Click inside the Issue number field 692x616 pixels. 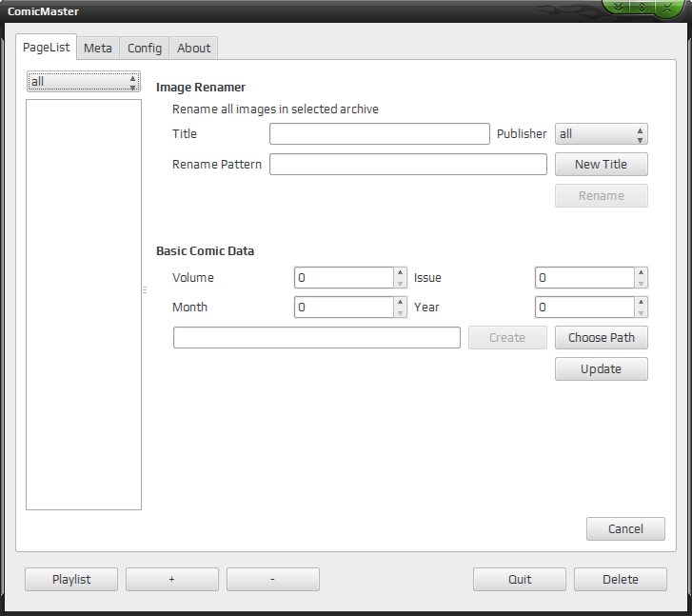[584, 278]
